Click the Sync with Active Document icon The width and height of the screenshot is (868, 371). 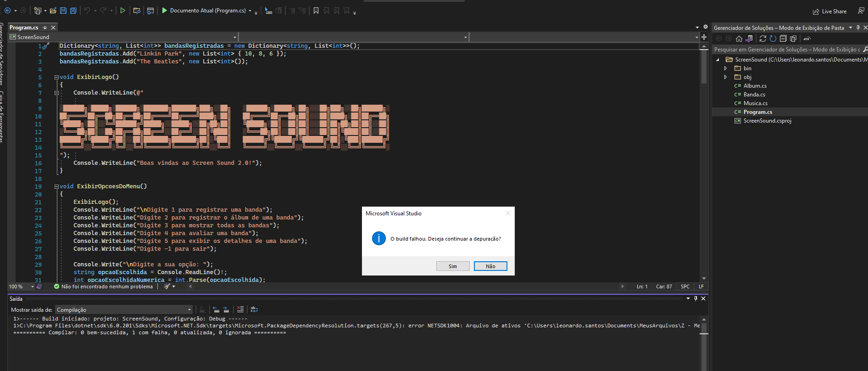[x=763, y=39]
